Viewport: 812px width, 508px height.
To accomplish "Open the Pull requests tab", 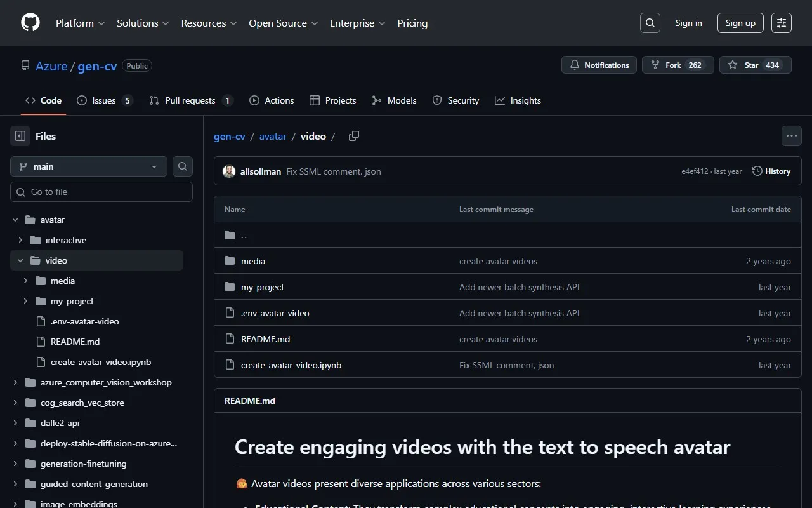I will (190, 100).
